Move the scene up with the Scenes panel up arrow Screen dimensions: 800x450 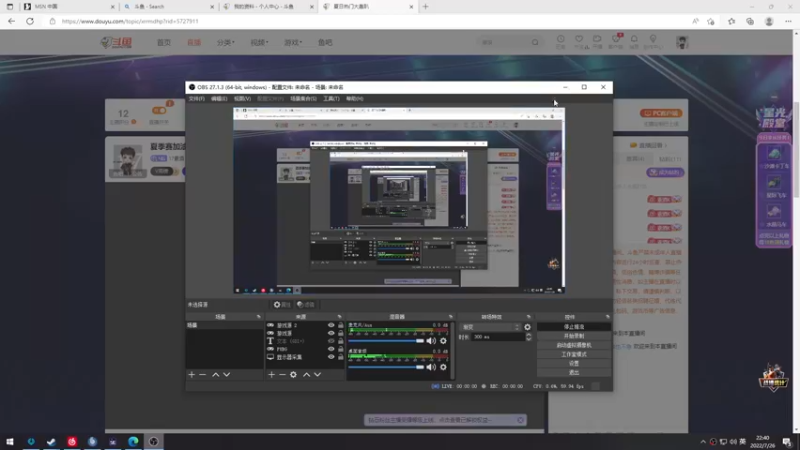pyautogui.click(x=216, y=374)
